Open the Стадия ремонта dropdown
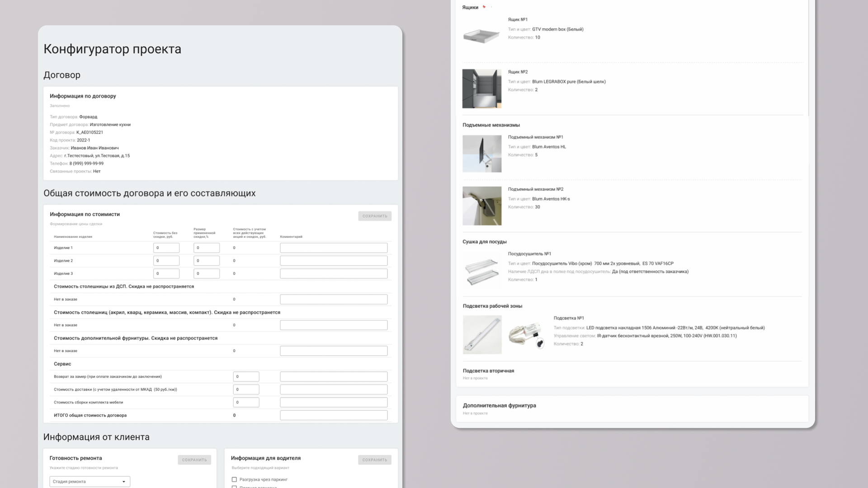The height and width of the screenshot is (488, 868). click(90, 482)
